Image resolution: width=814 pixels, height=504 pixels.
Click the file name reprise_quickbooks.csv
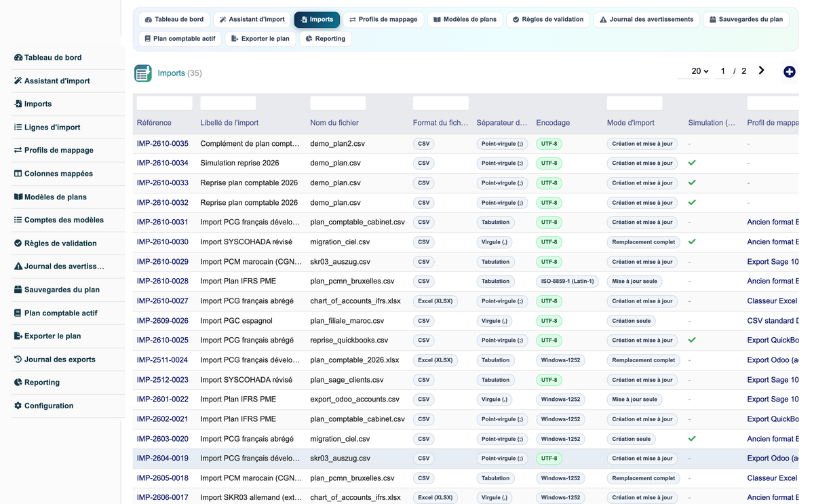(x=349, y=341)
